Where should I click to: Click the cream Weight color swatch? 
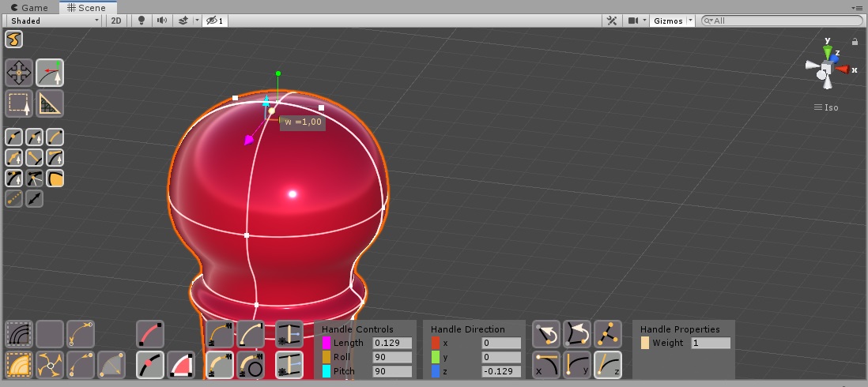click(x=645, y=343)
